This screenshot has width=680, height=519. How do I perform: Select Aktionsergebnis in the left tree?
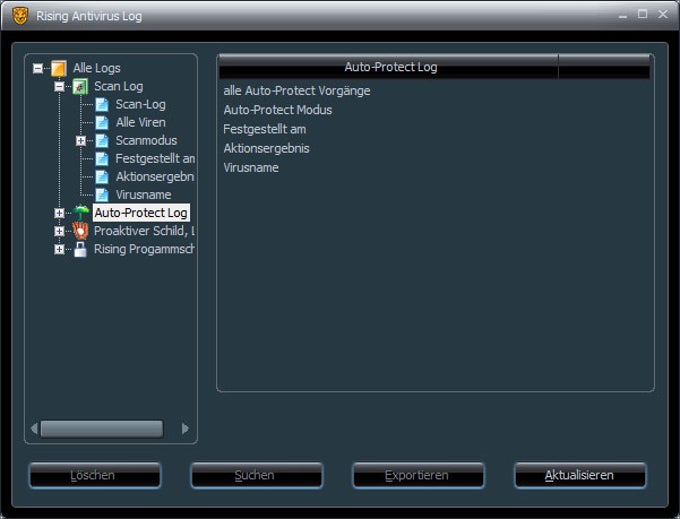point(155,177)
